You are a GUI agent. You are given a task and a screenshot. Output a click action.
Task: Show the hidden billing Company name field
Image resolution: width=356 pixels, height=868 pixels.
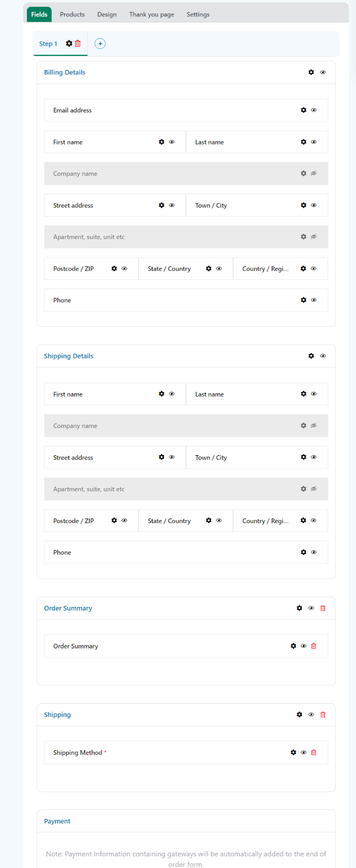coord(314,174)
